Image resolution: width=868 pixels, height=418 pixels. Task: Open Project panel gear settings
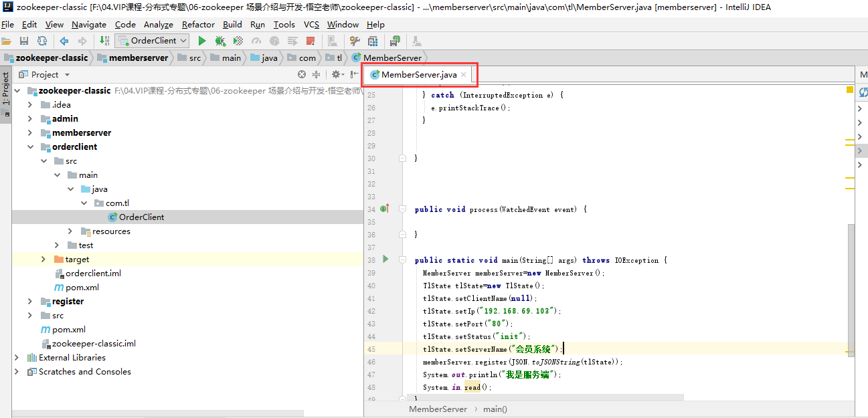point(337,75)
